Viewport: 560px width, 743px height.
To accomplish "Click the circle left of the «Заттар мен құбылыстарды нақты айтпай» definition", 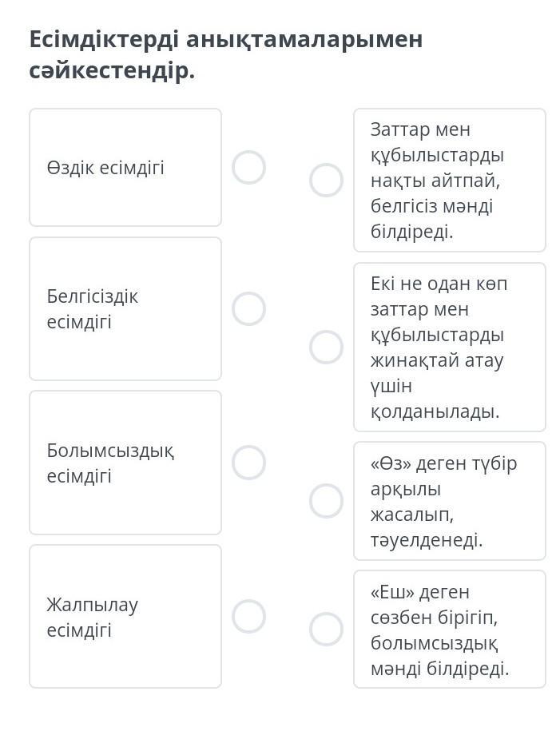I will click(326, 181).
